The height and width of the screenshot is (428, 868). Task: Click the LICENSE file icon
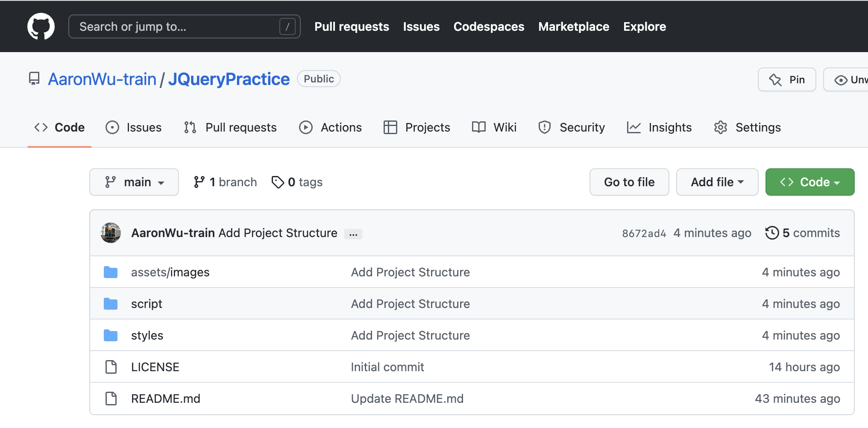(x=111, y=367)
